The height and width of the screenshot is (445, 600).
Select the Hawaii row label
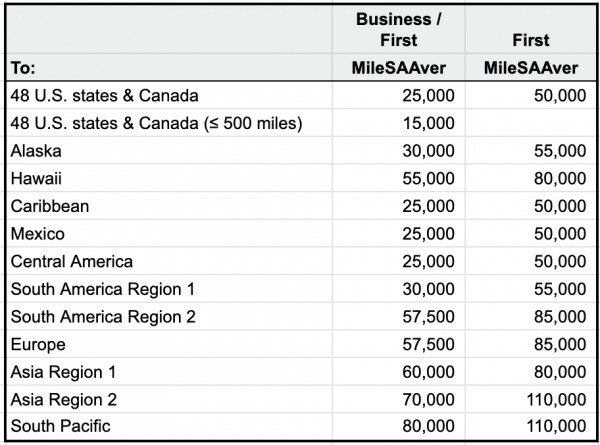pyautogui.click(x=36, y=179)
